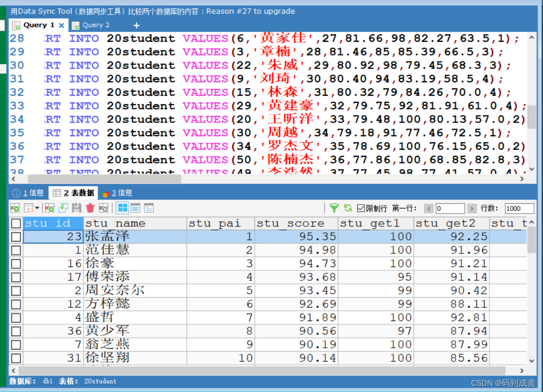The height and width of the screenshot is (392, 543).
Task: Click the left stepper arrow beside 第一行
Action: (x=428, y=208)
